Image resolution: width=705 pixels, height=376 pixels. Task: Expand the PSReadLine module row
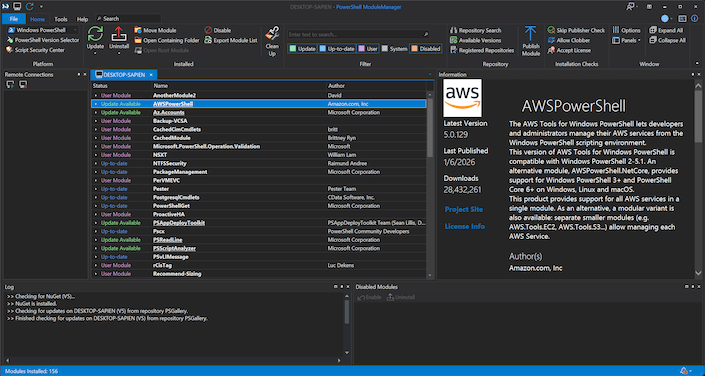click(x=96, y=240)
